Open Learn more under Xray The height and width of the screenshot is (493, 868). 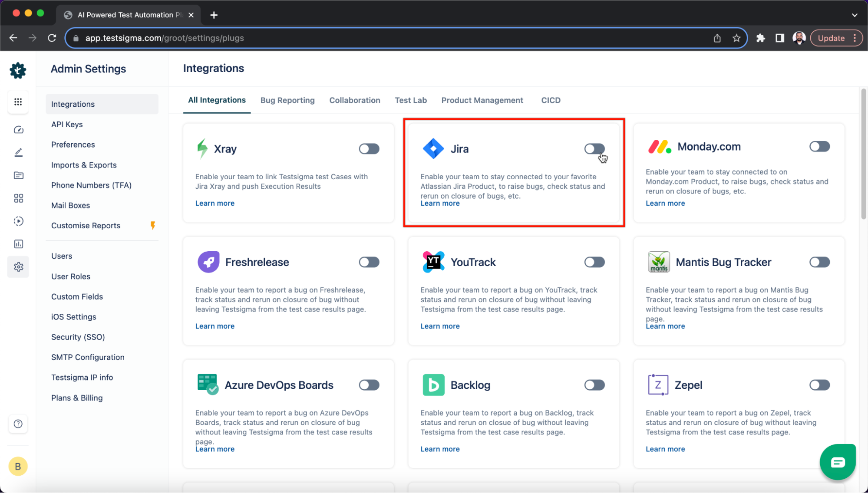coord(215,203)
